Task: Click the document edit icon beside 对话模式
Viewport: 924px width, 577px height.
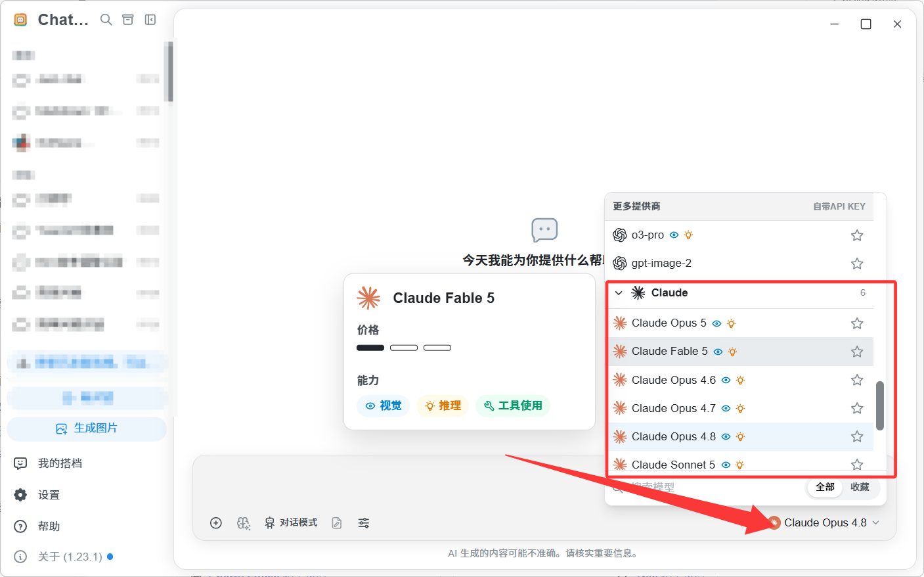Action: (337, 523)
